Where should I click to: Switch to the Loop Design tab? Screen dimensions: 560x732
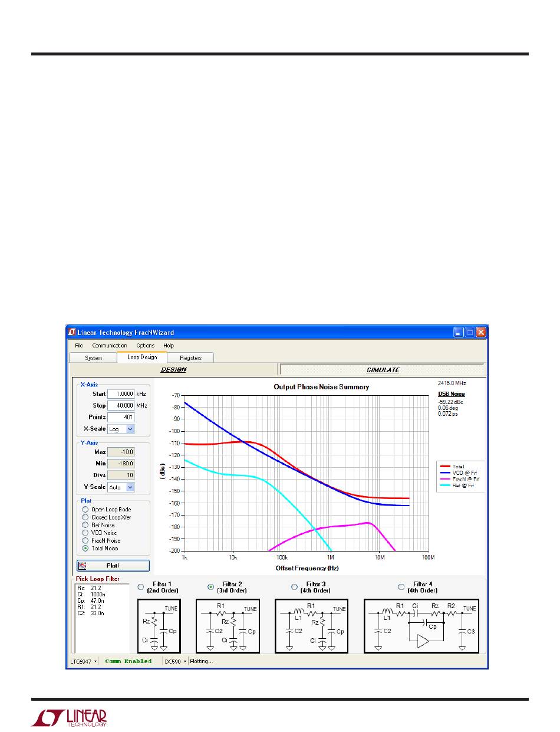point(142,357)
